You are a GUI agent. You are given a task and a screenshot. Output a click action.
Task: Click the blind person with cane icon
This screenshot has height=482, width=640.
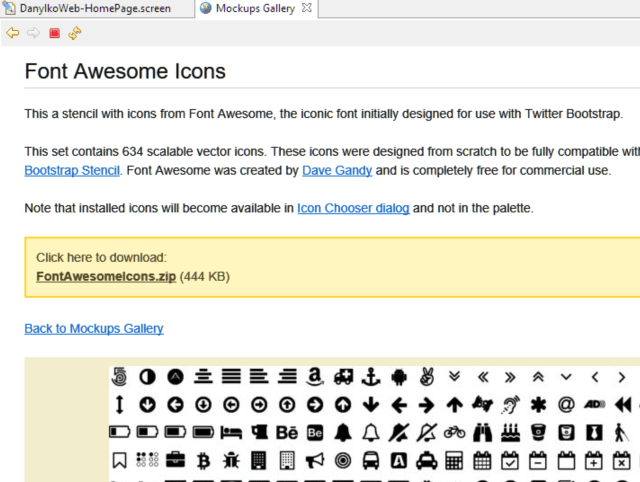[x=622, y=433]
